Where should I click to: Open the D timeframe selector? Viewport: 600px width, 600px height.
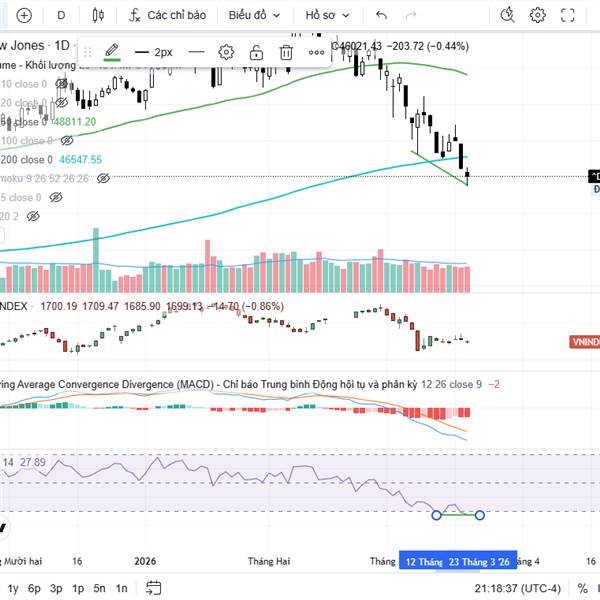click(61, 15)
